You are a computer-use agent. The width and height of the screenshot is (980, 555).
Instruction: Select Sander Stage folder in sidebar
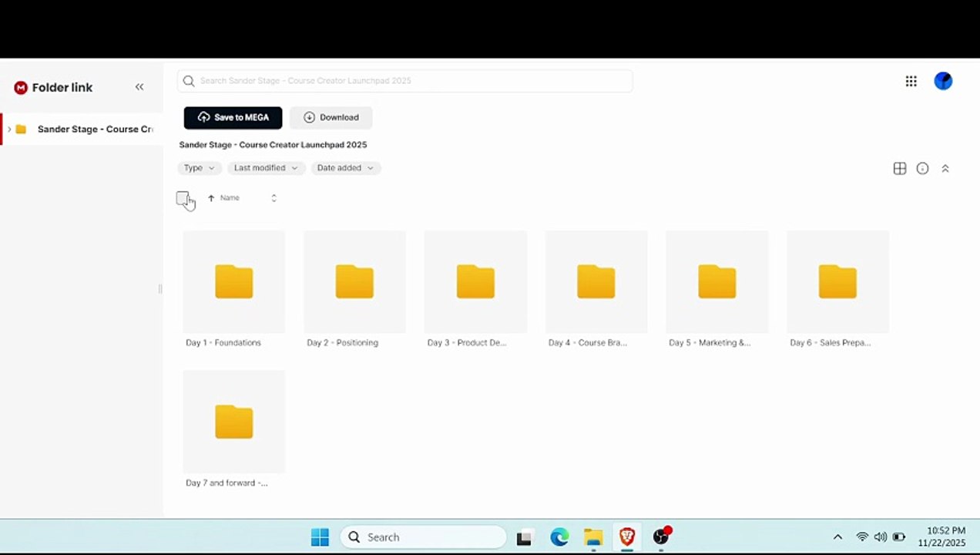(82, 129)
